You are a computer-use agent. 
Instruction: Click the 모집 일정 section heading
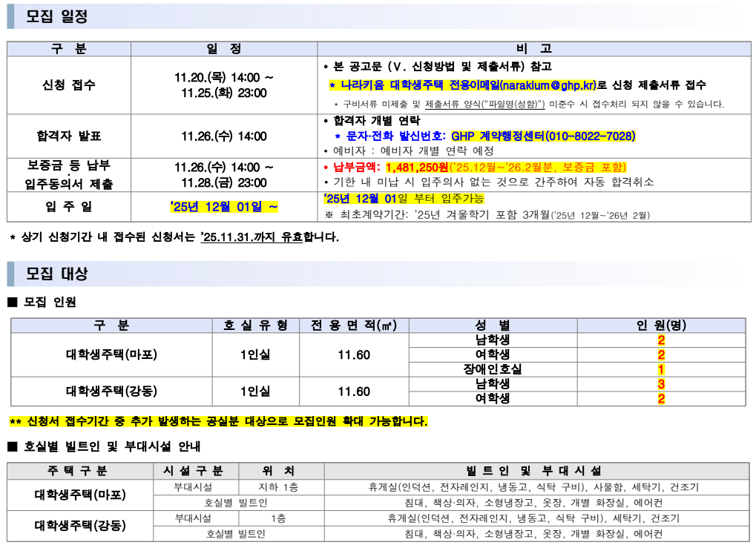(57, 16)
